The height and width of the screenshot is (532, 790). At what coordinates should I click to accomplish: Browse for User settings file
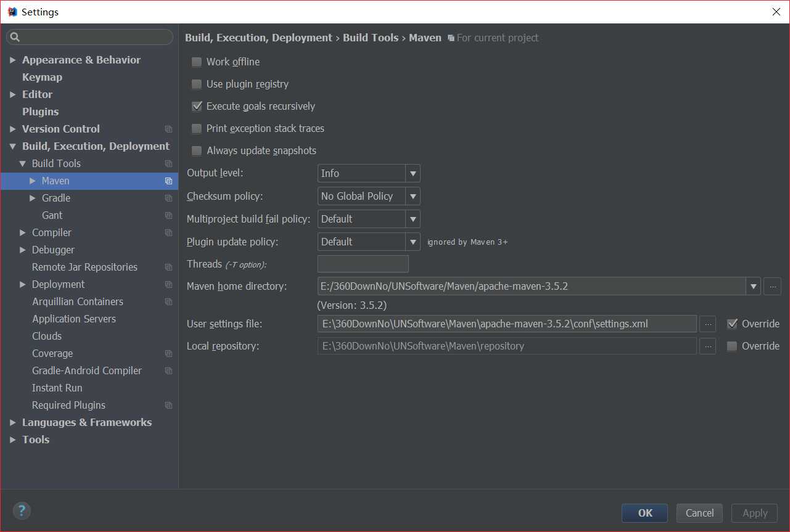(x=708, y=324)
